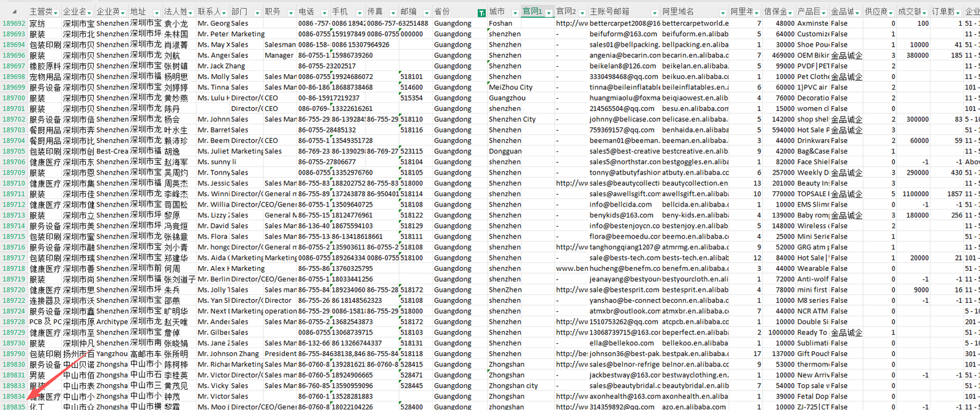Open the filter dropdown for 企业名 column
This screenshot has height=410, width=980.
pyautogui.click(x=89, y=12)
